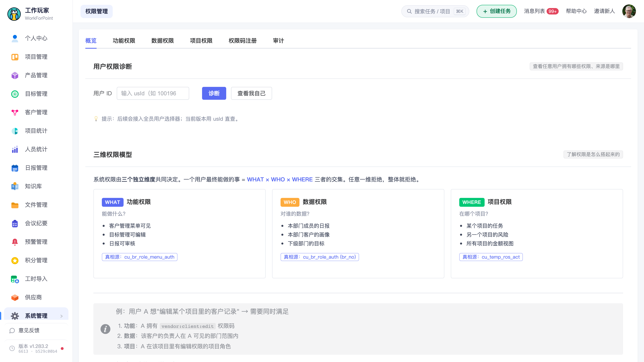Switch to the 数据权限 tab
The height and width of the screenshot is (362, 644).
[162, 40]
